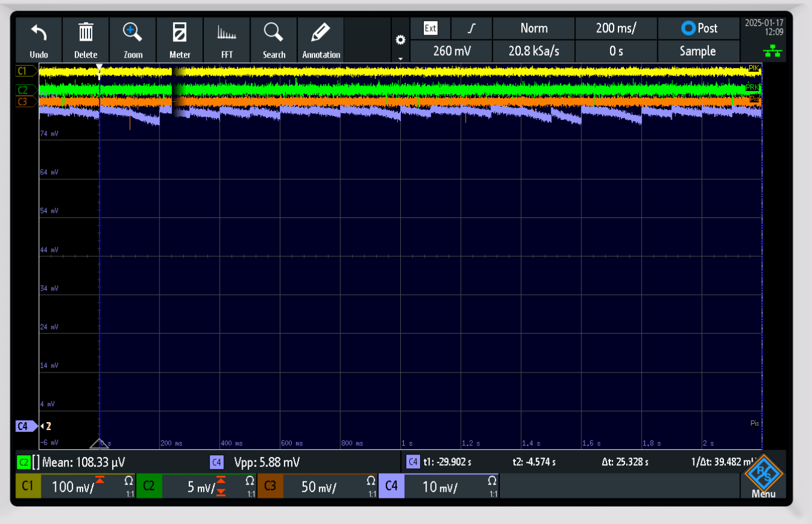Screen dimensions: 812x524
Task: Click the 260 mV trigger level field
Action: pos(451,52)
